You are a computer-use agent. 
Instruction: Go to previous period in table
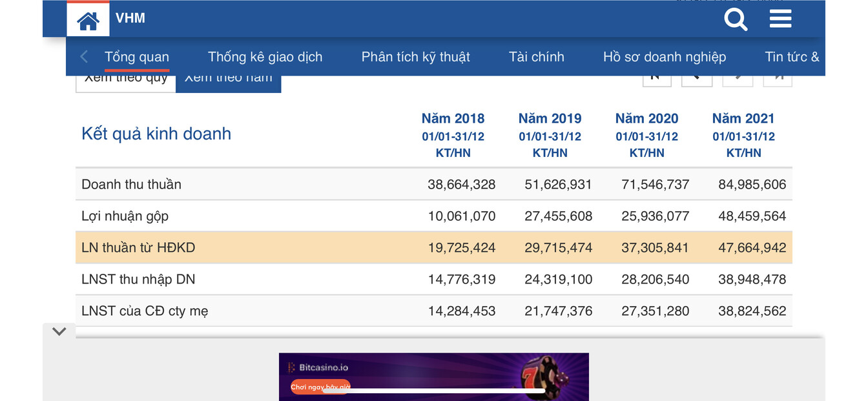[x=697, y=80]
